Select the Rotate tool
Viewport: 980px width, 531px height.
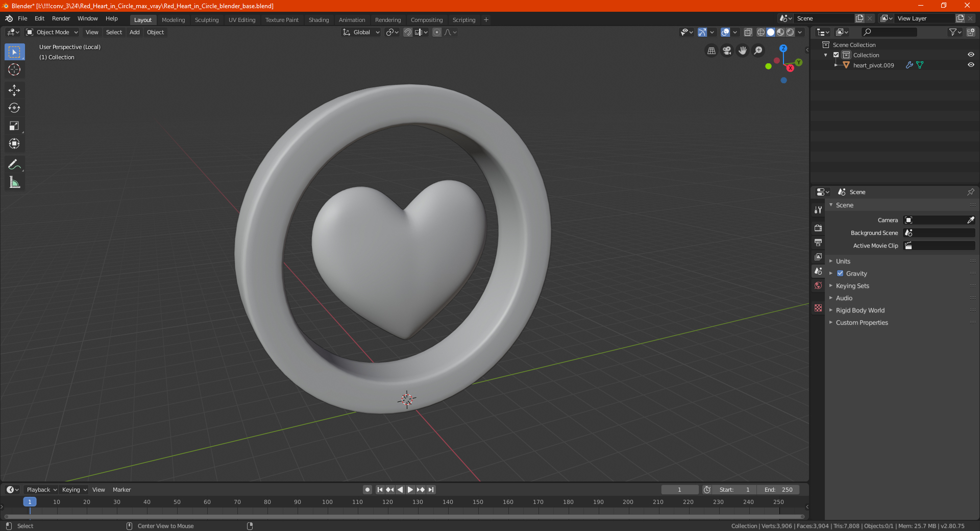[x=14, y=108]
